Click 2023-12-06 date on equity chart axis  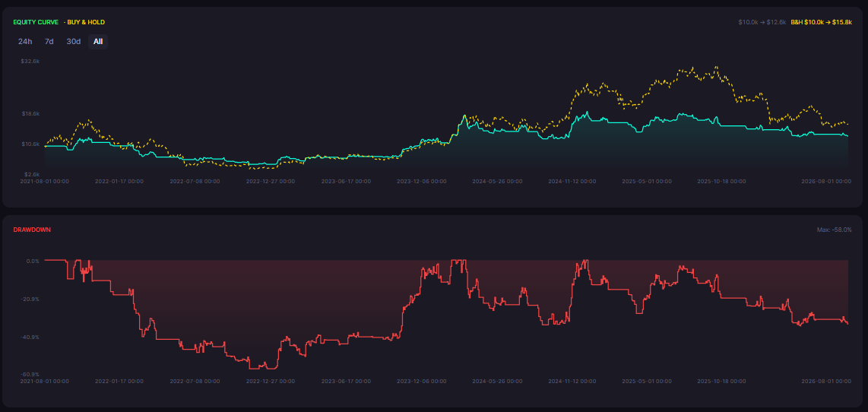pos(422,181)
